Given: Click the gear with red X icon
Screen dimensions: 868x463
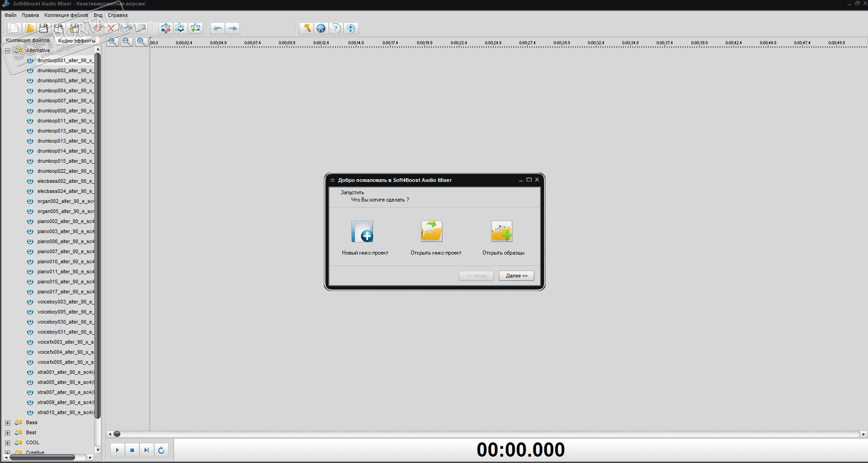Looking at the screenshot, I should 166,28.
